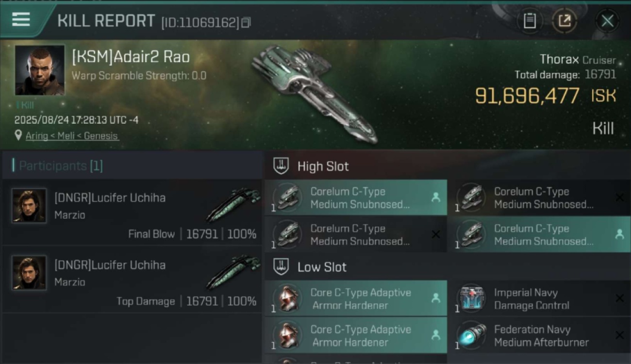Screen dimensions: 631x364
Task: Click the Federation Navy Medium Afterburner icon
Action: (471, 335)
